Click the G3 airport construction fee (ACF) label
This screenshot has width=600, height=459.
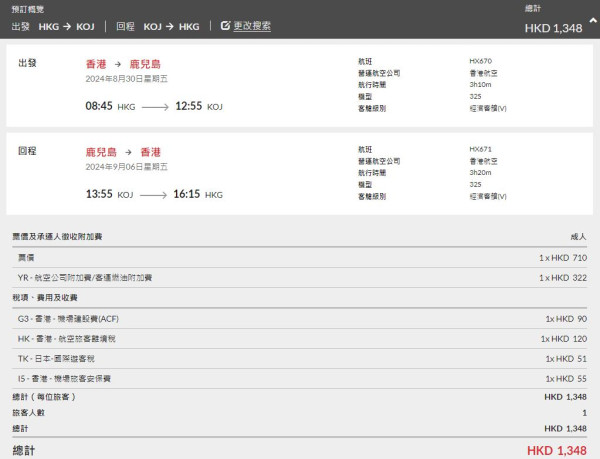(68, 319)
